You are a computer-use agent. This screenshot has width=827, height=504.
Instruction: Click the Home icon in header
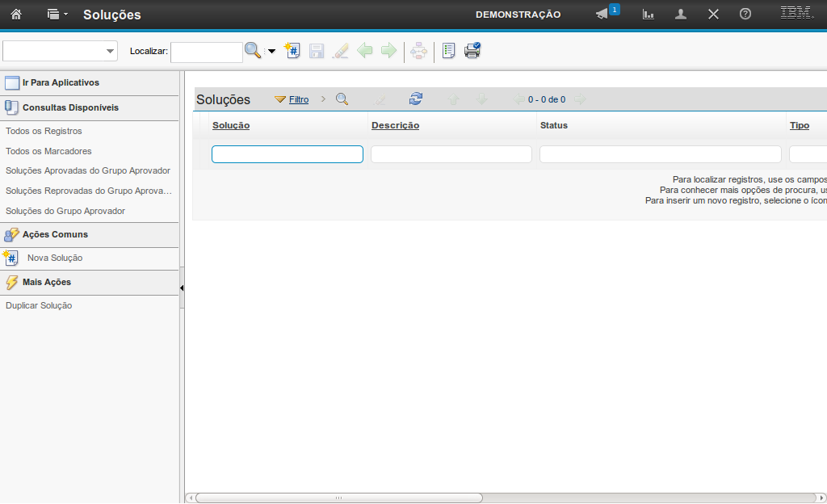15,15
